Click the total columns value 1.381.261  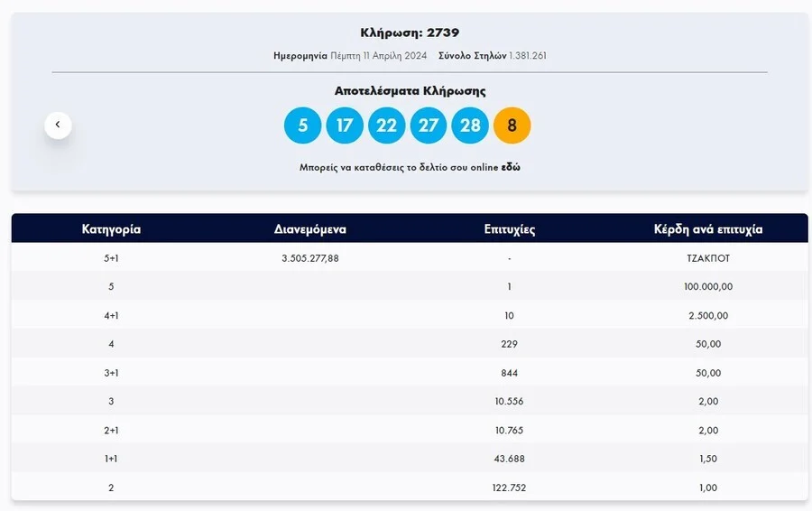point(528,56)
